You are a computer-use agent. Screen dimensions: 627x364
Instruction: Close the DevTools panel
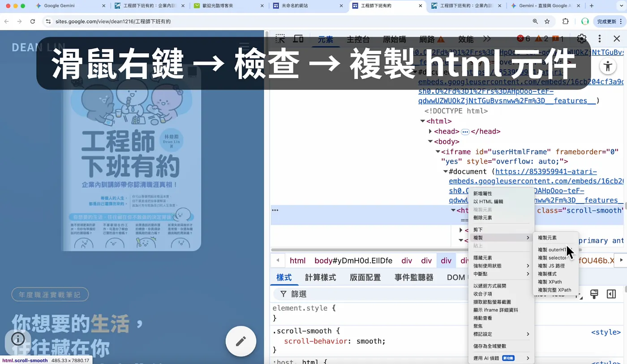click(617, 39)
